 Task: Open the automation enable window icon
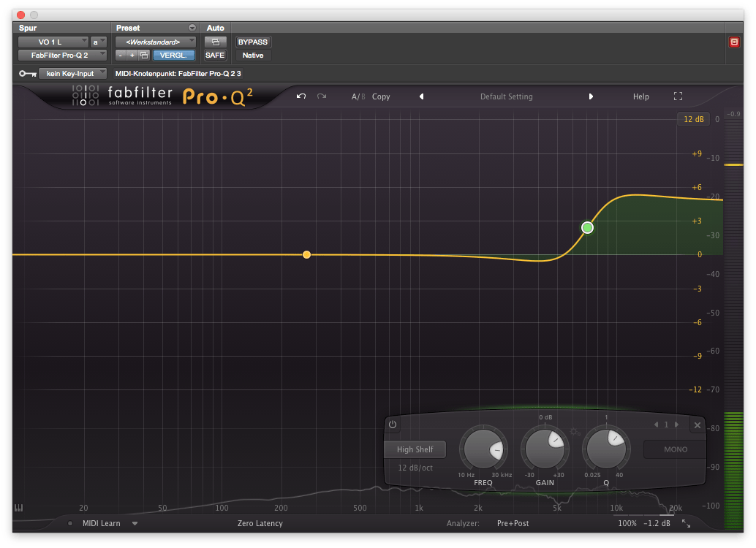point(215,42)
